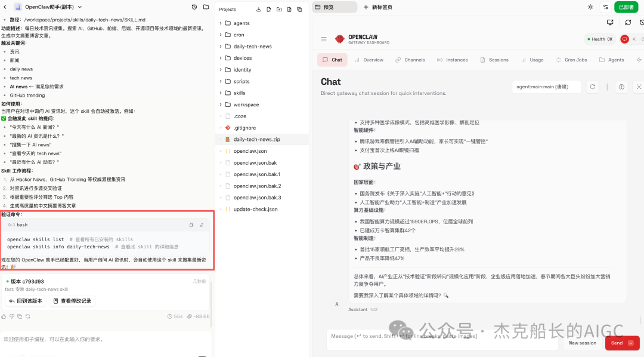Click the New session button
Image resolution: width=644 pixels, height=357 pixels.
(582, 343)
